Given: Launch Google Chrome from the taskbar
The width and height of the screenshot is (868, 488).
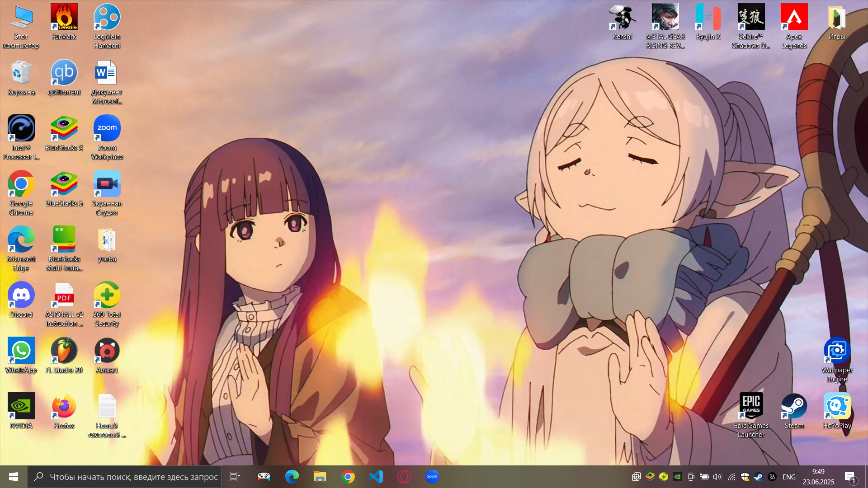Looking at the screenshot, I should pos(348,477).
